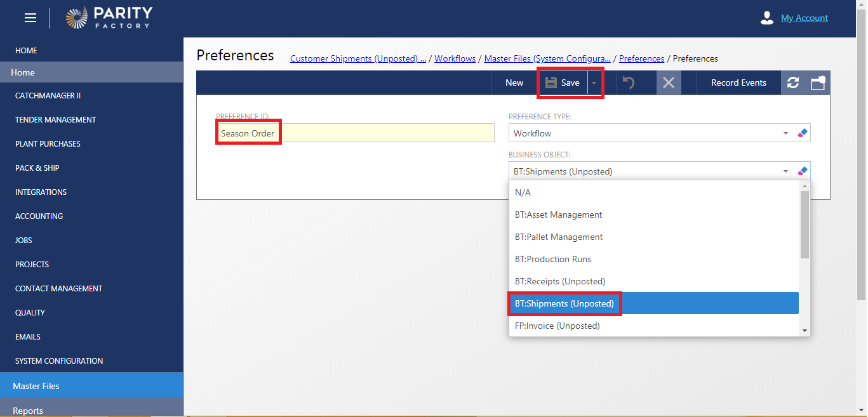868x417 pixels.
Task: Expand the Save button dropdown arrow
Action: click(594, 83)
